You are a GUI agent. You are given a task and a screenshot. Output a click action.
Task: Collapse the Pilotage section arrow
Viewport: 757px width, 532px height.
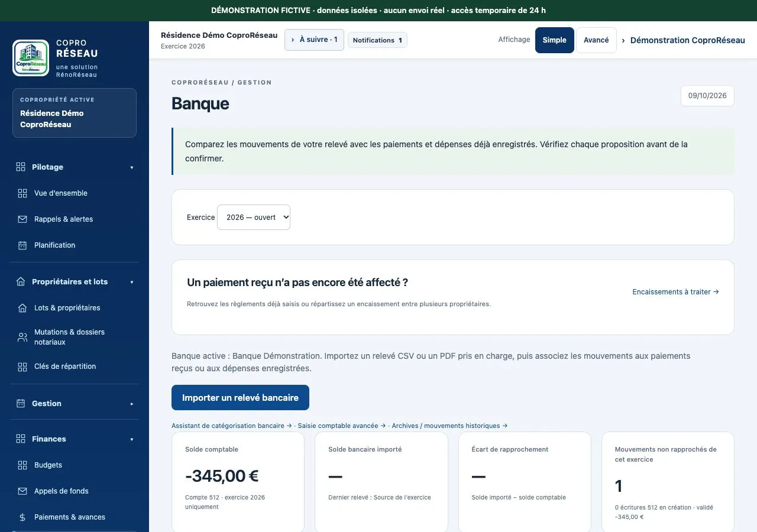[x=132, y=167]
